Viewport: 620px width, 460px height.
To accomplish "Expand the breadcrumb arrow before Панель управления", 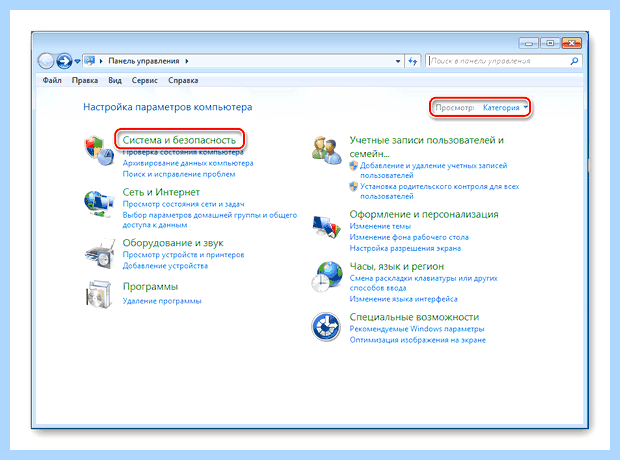I will (x=101, y=61).
